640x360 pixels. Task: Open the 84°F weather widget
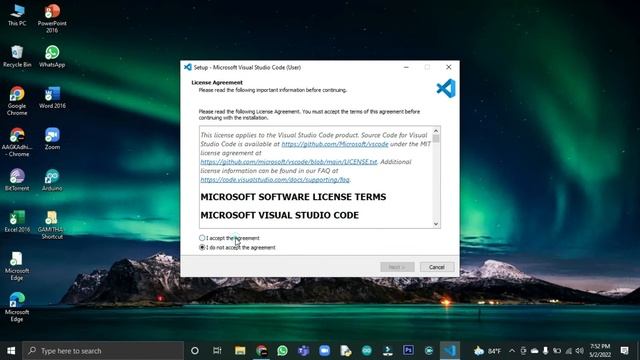[488, 351]
